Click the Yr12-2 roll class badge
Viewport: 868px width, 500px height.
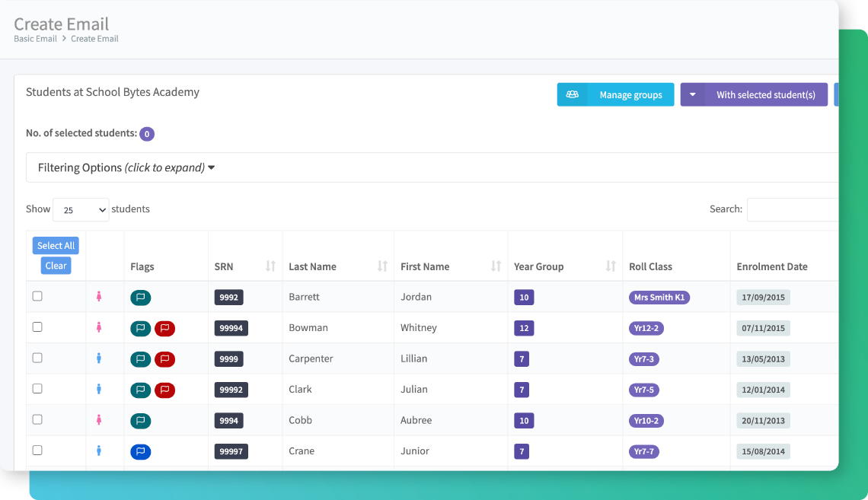pos(646,329)
